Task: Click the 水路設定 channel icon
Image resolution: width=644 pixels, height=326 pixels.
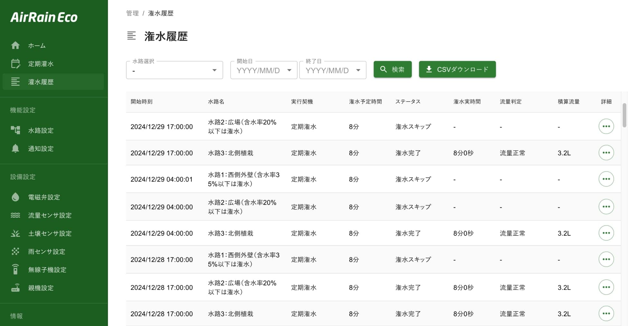Action: coord(15,130)
